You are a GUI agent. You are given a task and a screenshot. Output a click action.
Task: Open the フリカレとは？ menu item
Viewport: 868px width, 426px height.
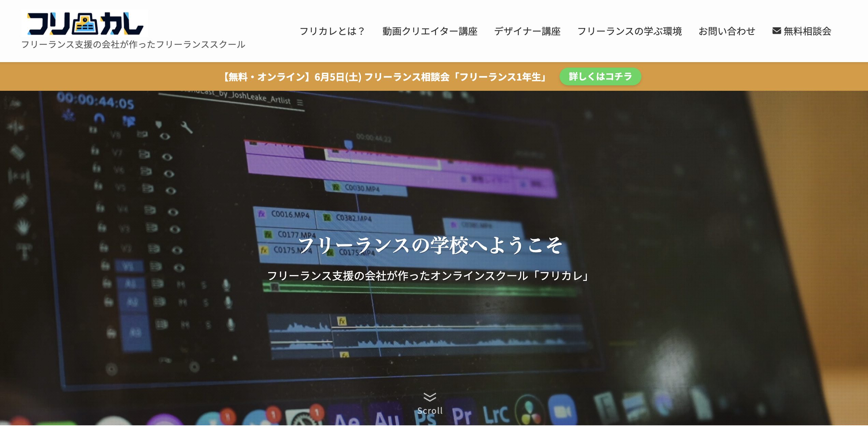coord(332,31)
